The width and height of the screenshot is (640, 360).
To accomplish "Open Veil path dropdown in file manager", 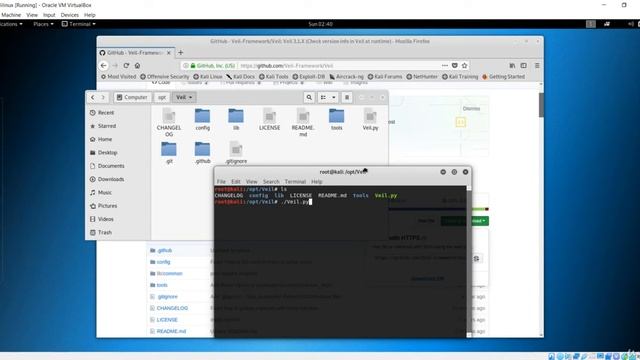I will tap(184, 97).
